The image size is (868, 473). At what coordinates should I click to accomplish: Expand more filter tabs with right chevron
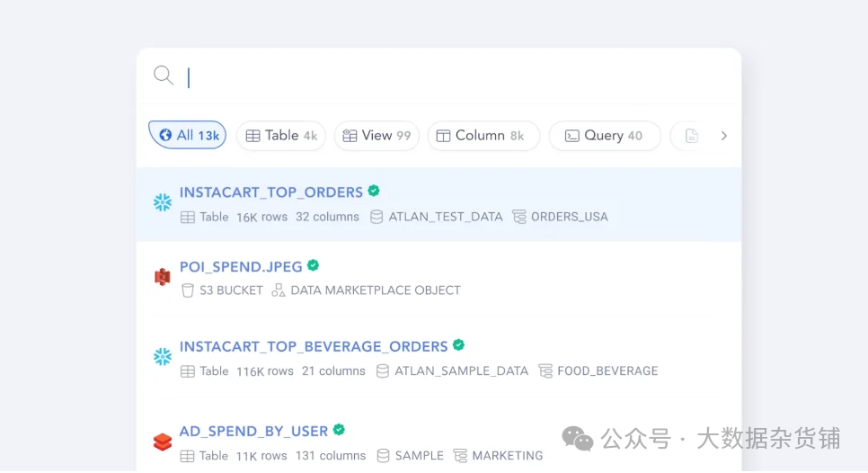[x=724, y=136]
